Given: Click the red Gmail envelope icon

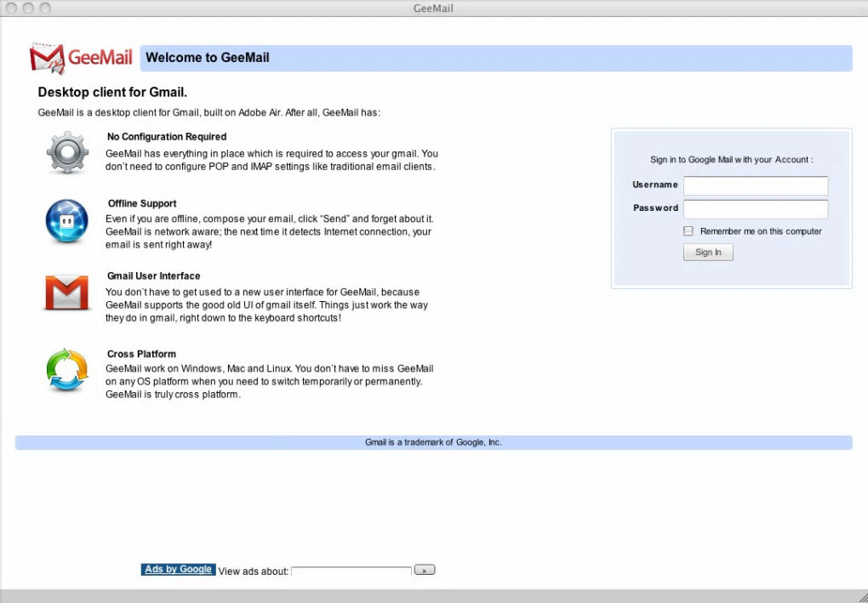Looking at the screenshot, I should coord(67,292).
